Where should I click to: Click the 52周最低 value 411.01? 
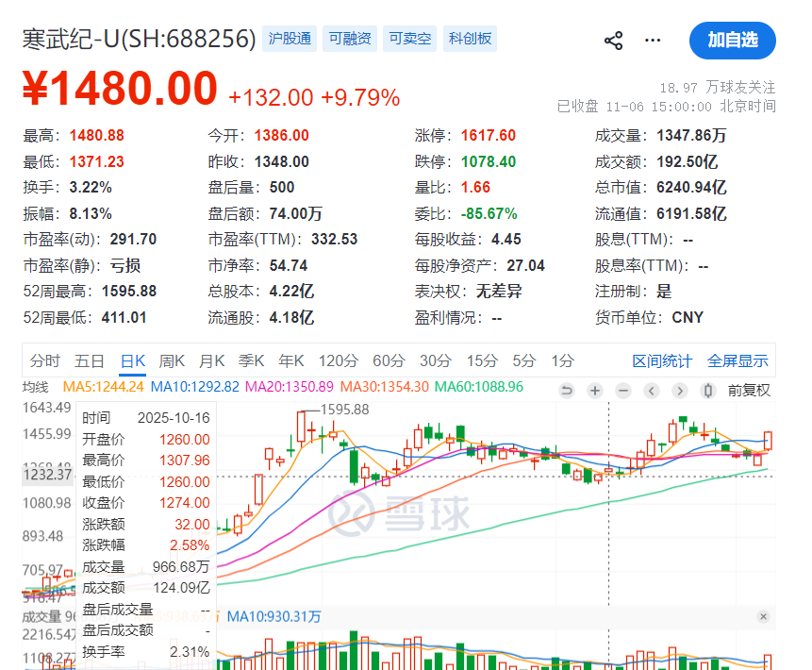(x=124, y=317)
